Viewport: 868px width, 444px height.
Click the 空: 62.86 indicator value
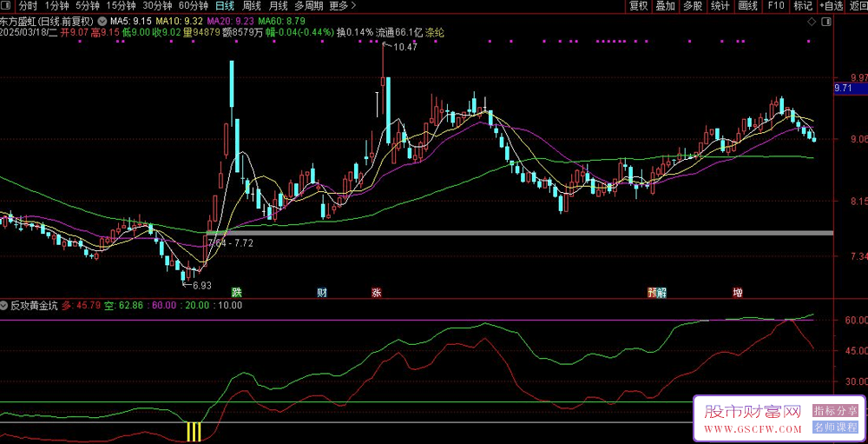(x=124, y=305)
